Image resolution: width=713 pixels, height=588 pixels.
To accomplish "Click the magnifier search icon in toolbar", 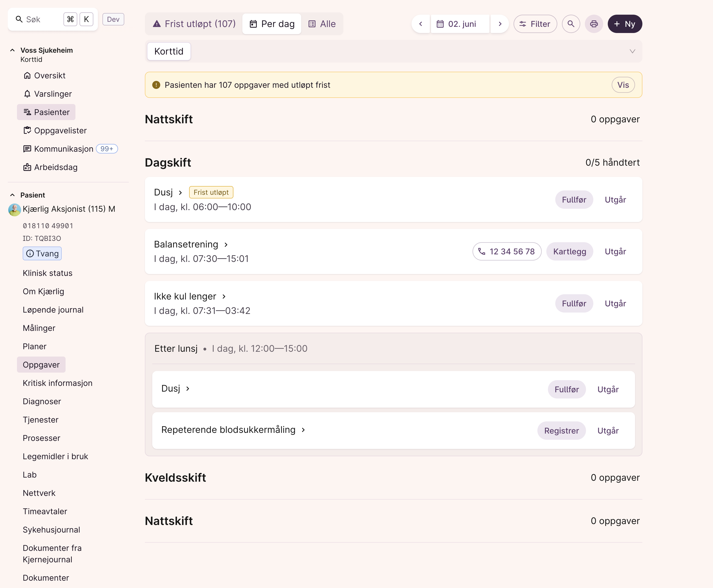I will (571, 24).
